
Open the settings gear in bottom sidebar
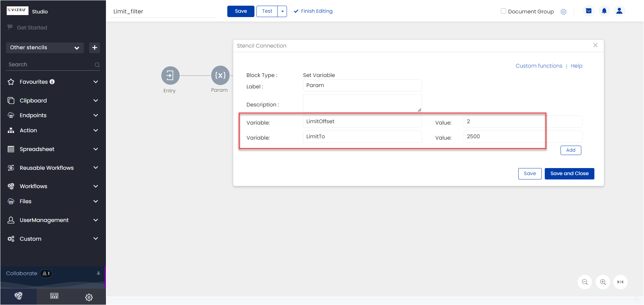tap(89, 297)
